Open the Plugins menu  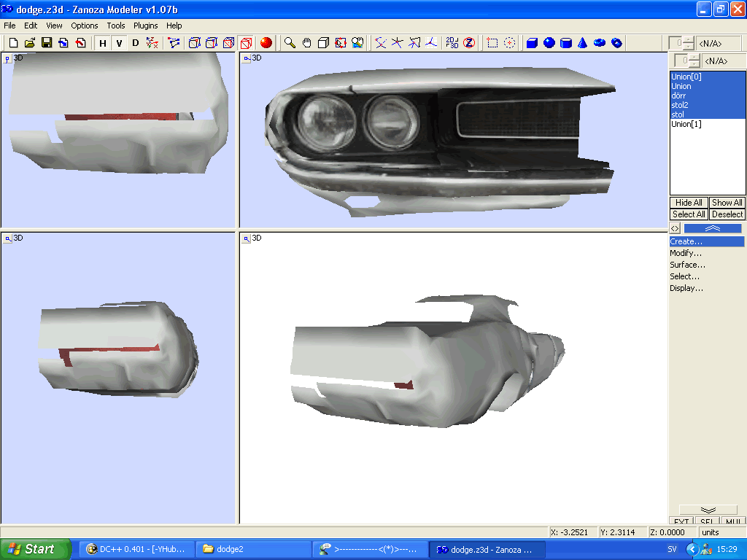146,26
